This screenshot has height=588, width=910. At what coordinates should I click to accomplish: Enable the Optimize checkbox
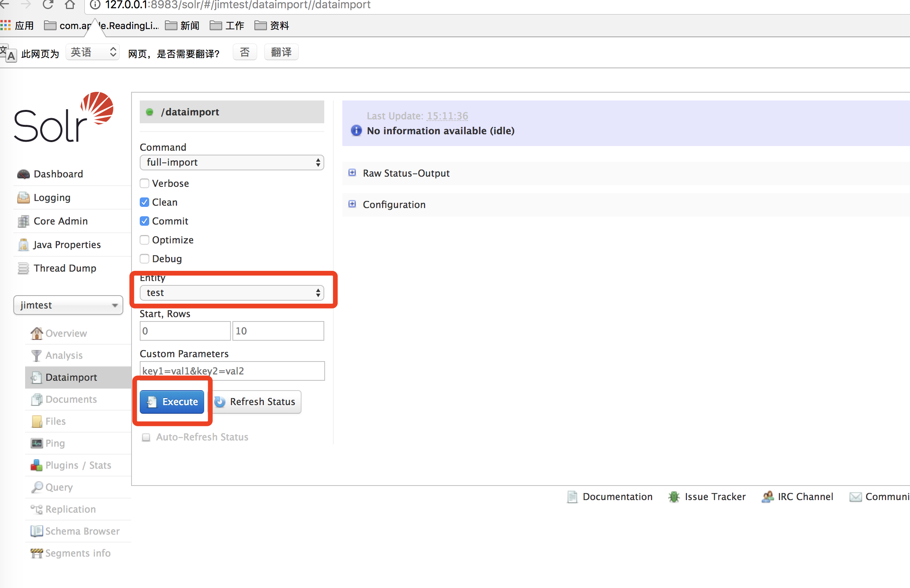[x=144, y=240]
